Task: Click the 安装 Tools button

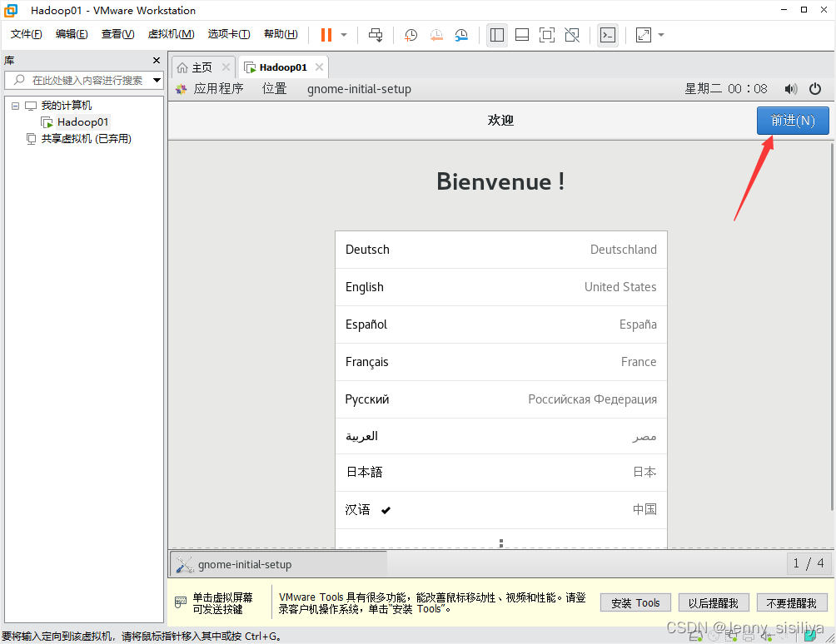Action: (635, 603)
